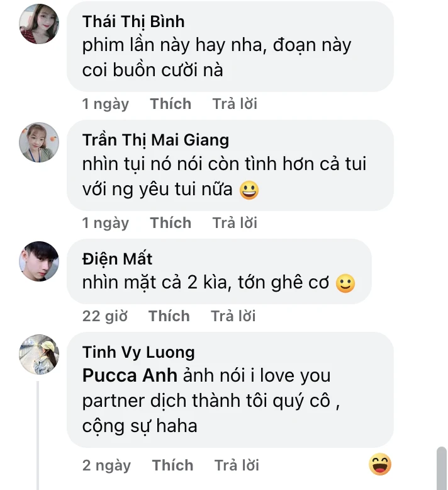The height and width of the screenshot is (490, 448).
Task: Like Điện Mất's comment
Action: (169, 316)
